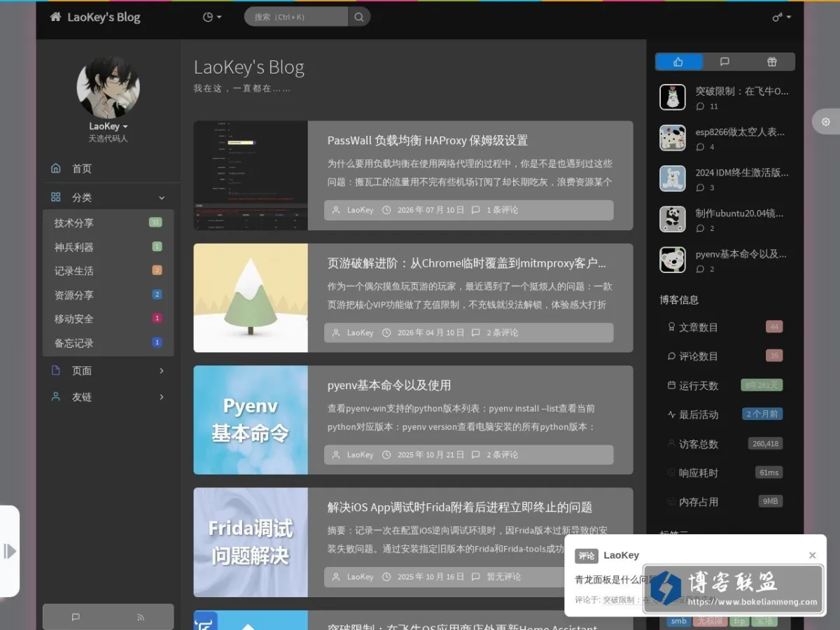Image resolution: width=840 pixels, height=630 pixels.
Task: Click the RSS feed icon at sidebar bottom
Action: click(141, 617)
